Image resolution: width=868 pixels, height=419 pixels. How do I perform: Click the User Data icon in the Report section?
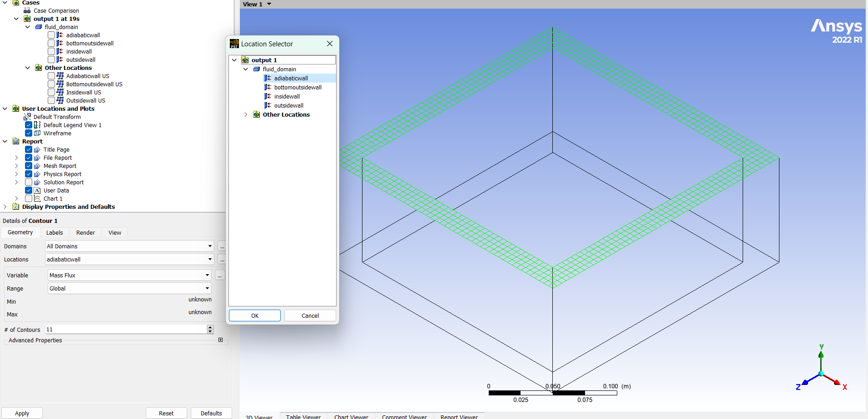(37, 190)
